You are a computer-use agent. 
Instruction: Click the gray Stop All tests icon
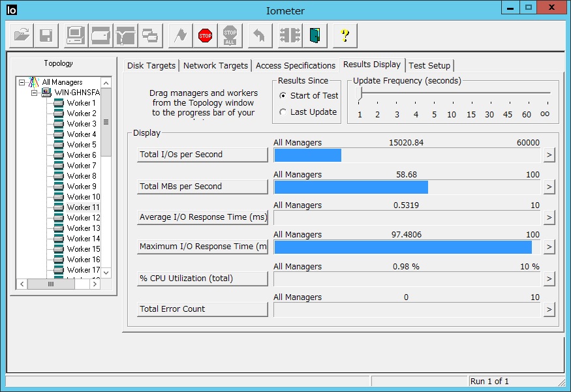click(x=230, y=35)
